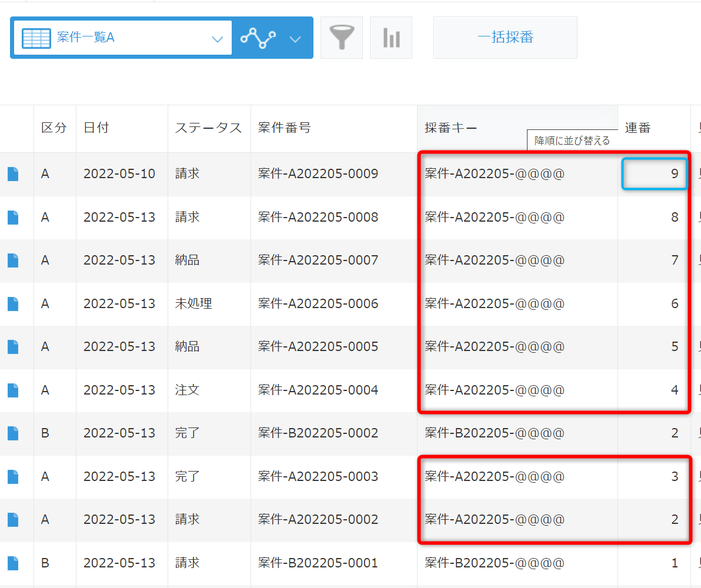Open the filter funnel icon
The height and width of the screenshot is (588, 701).
(342, 38)
